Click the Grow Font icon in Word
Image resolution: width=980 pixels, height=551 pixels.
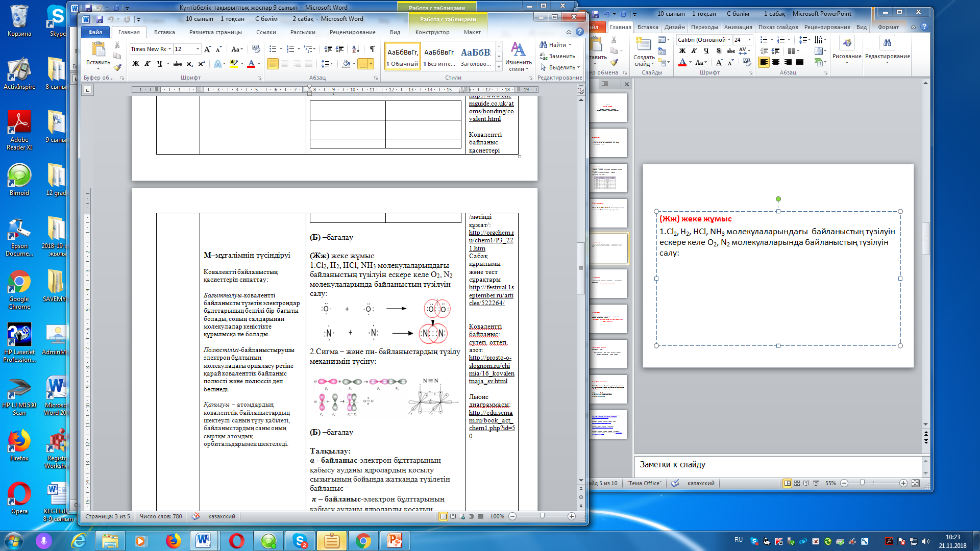click(x=207, y=49)
